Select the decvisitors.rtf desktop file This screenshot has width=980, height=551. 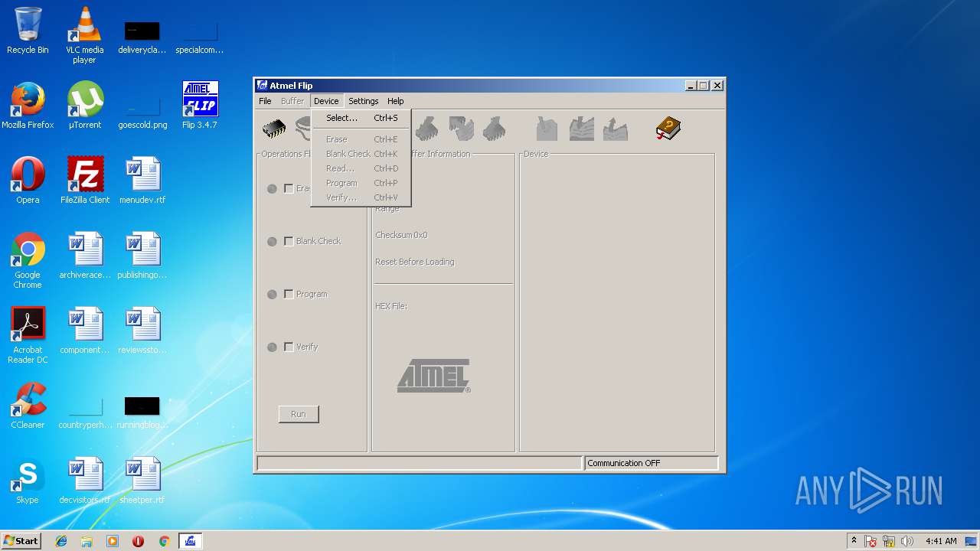(85, 480)
